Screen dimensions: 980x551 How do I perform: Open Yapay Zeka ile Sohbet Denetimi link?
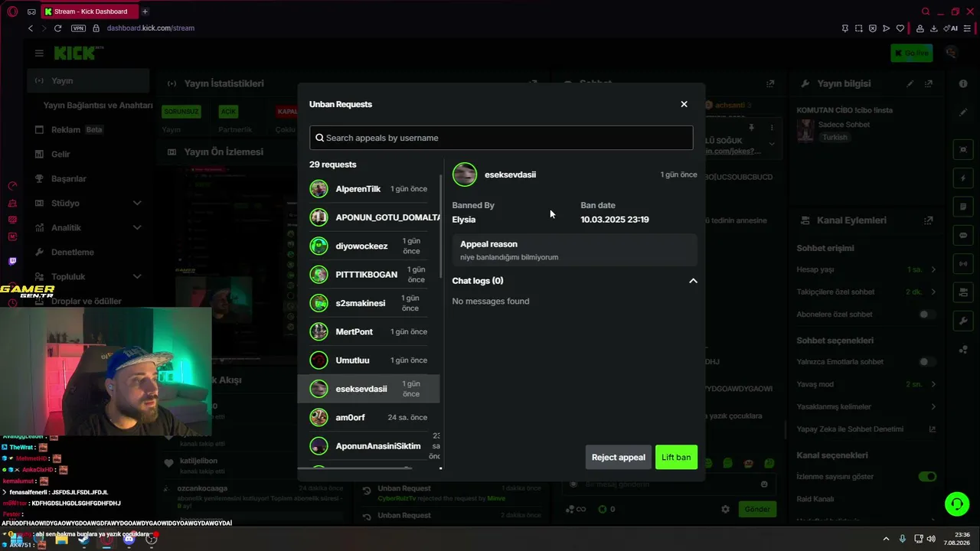coord(866,429)
